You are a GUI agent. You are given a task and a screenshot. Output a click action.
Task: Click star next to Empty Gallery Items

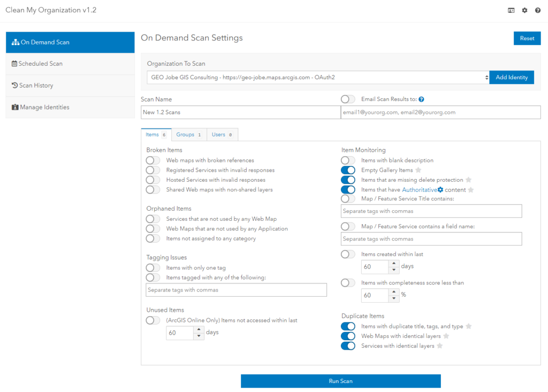(418, 170)
